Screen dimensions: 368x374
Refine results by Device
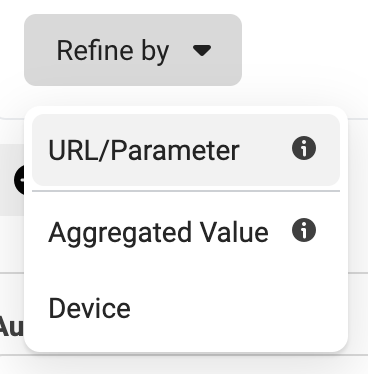click(x=186, y=308)
